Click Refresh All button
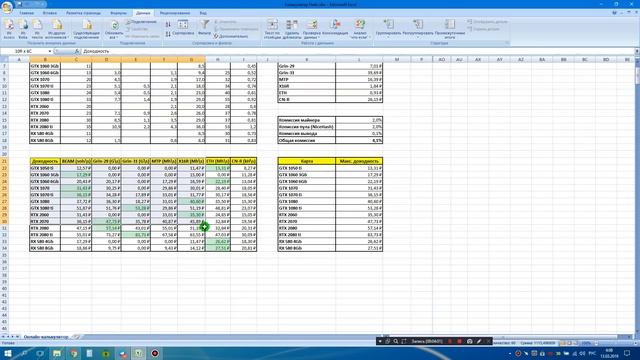The width and height of the screenshot is (640, 360). 114,29
